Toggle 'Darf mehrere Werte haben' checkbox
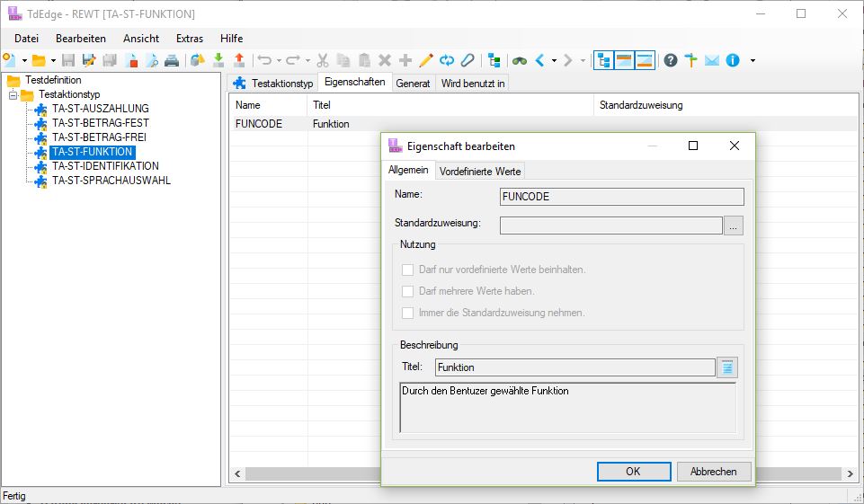The width and height of the screenshot is (864, 504). [408, 291]
